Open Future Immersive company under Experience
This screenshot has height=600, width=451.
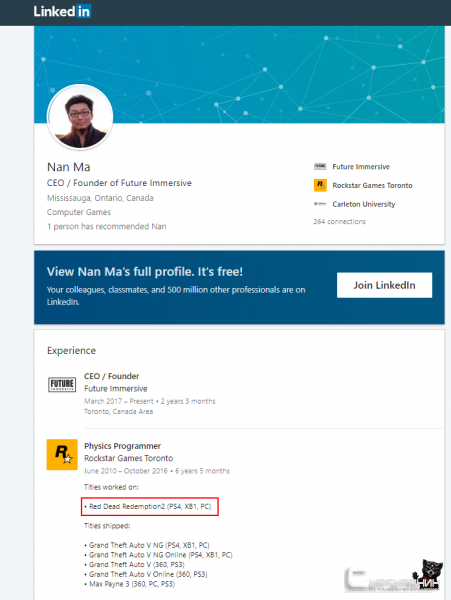coord(116,388)
